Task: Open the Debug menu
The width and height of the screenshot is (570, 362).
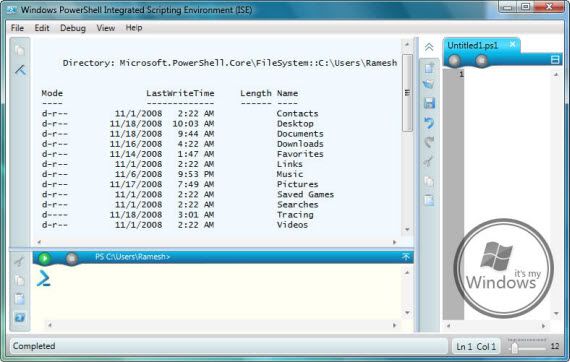Action: (73, 28)
